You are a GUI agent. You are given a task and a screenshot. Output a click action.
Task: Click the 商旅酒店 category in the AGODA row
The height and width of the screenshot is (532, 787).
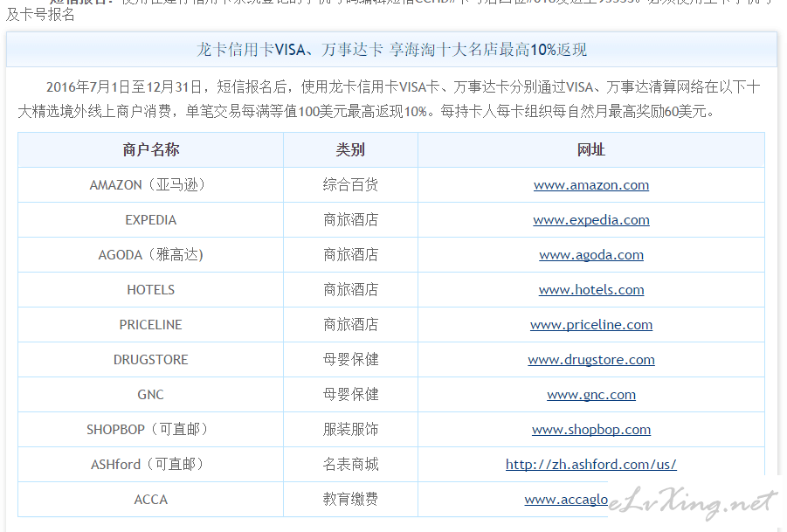(350, 255)
